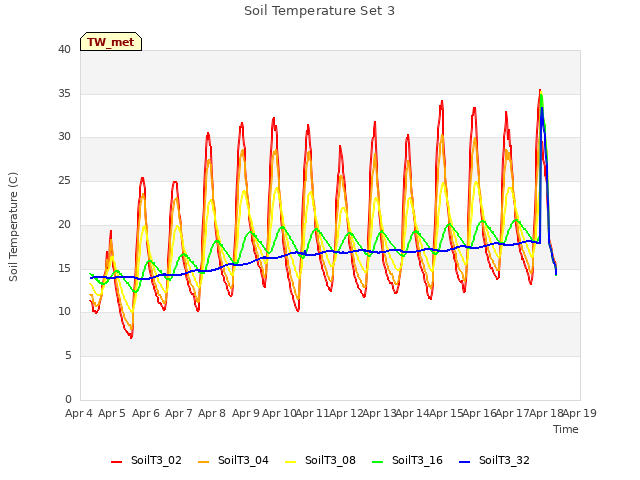Toggle the SoilT3_08 legend entry
The image size is (640, 480).
coord(320,460)
